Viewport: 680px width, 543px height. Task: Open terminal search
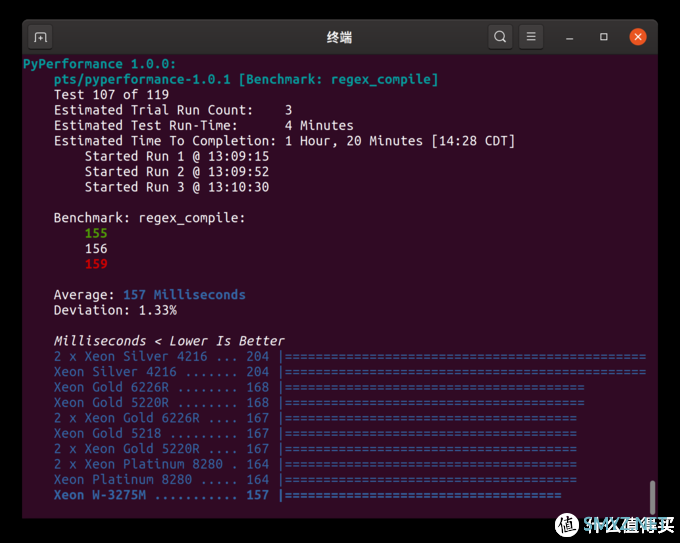(x=500, y=37)
